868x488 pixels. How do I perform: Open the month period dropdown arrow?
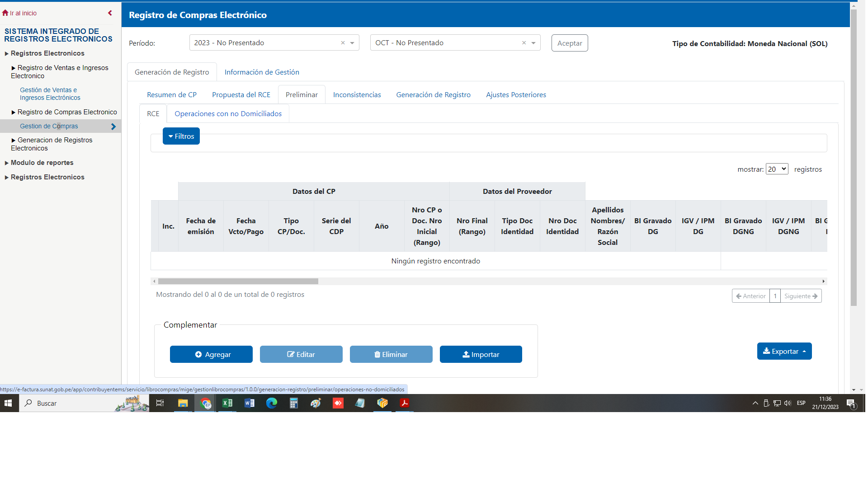coord(533,43)
